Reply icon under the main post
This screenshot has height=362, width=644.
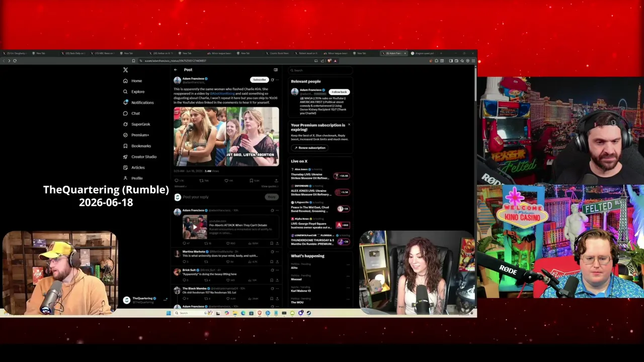(x=178, y=180)
